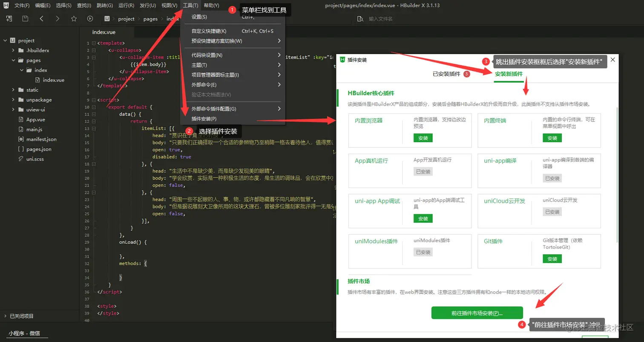Image resolution: width=644 pixels, height=342 pixels.
Task: Expand the static folder
Action: click(x=14, y=90)
